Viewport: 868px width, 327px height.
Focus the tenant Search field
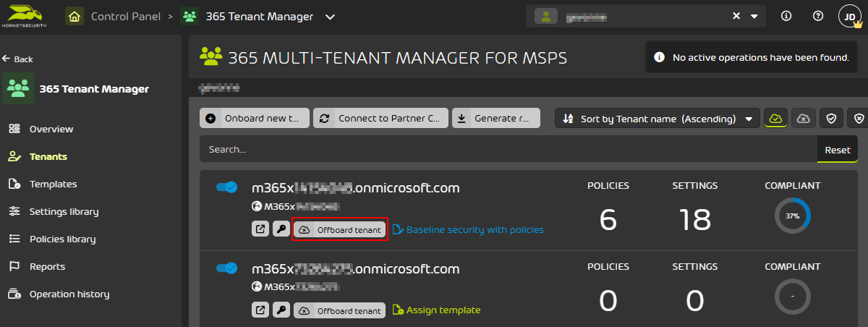509,149
